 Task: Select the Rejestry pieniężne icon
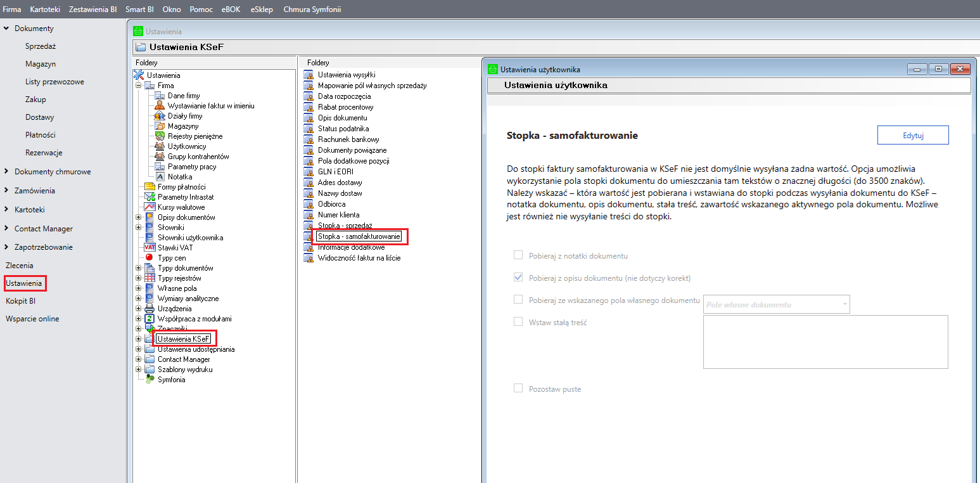pos(160,136)
